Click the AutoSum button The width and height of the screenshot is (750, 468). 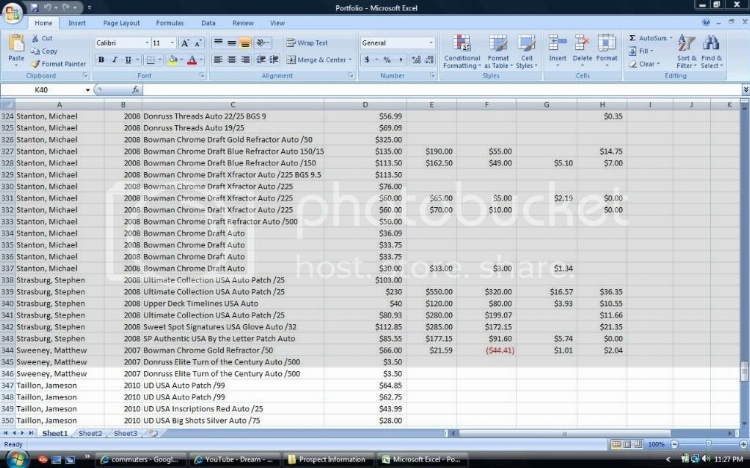pyautogui.click(x=648, y=38)
